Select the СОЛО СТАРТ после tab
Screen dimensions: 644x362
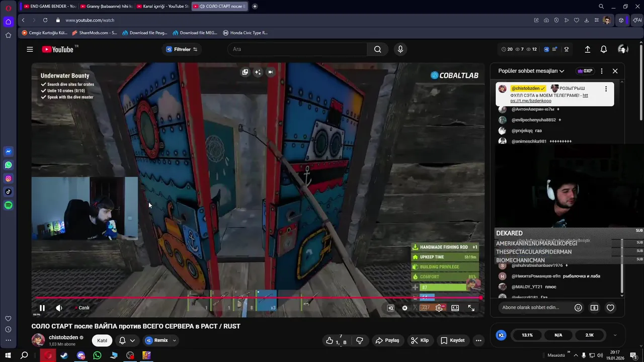click(x=219, y=7)
